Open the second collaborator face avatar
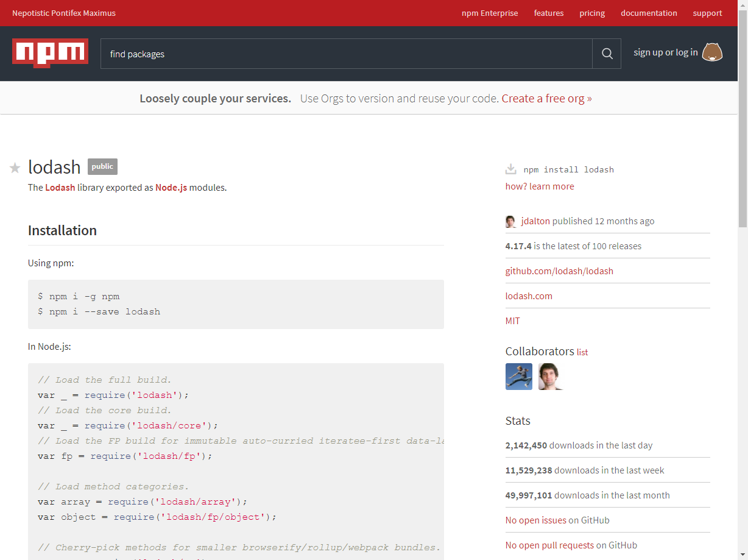 pos(551,377)
